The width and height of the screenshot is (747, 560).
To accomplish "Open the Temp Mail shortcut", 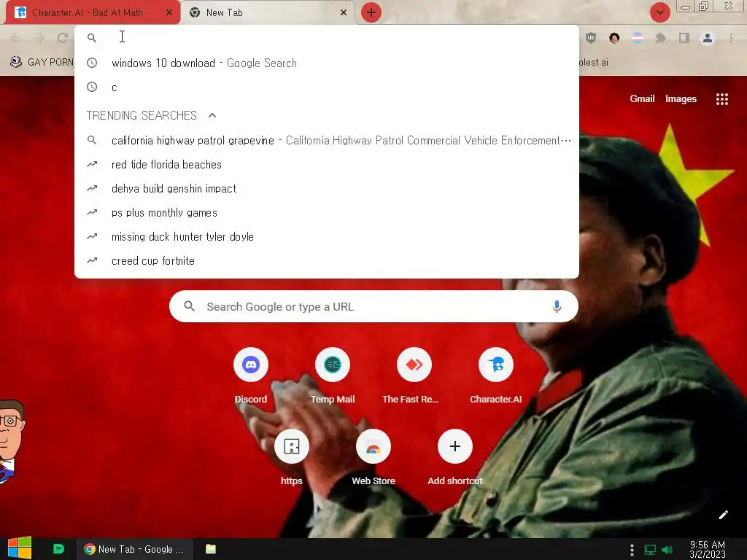I will pyautogui.click(x=333, y=374).
